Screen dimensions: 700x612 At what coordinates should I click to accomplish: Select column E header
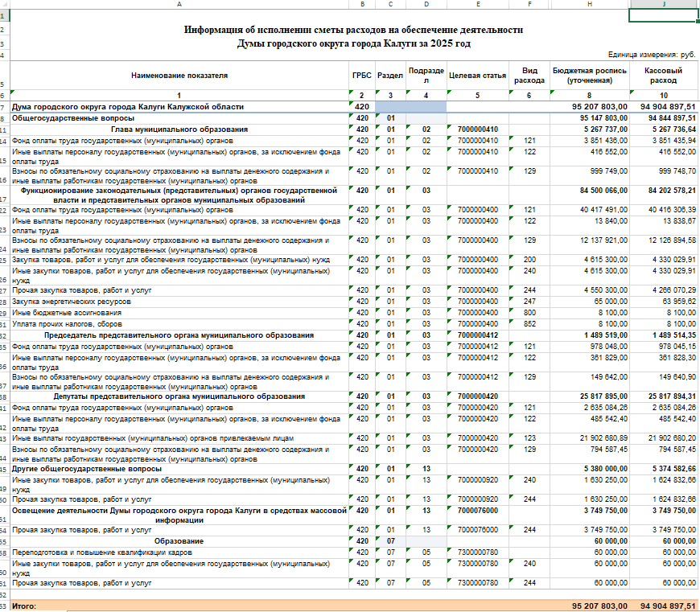coord(478,4)
